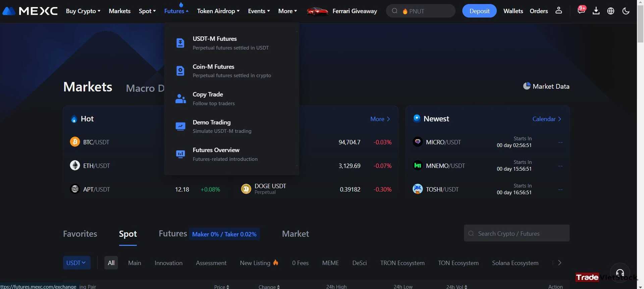Click the APT coin icon

[x=75, y=189]
